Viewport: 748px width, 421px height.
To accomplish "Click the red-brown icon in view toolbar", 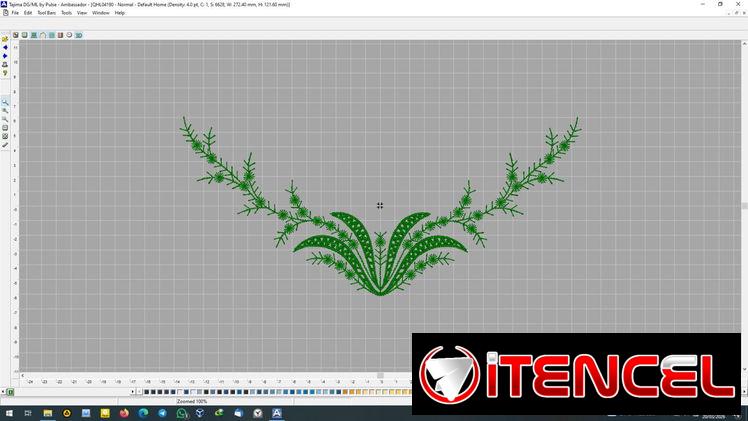I will [x=61, y=35].
